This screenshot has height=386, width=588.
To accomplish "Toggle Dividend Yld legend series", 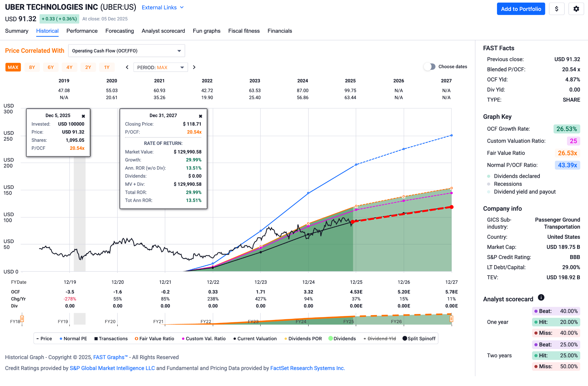I will click(379, 339).
